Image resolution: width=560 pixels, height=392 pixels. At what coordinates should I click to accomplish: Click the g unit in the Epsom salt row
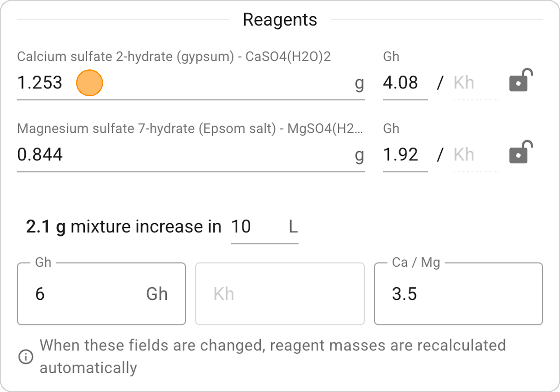click(359, 155)
